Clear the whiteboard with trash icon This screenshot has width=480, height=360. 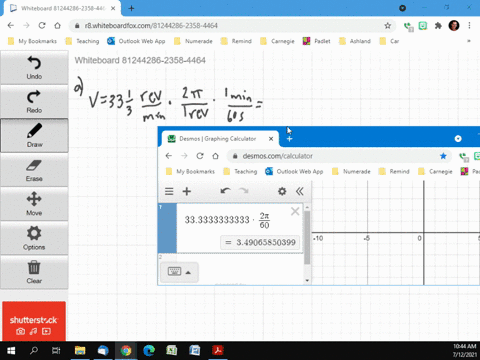34,272
